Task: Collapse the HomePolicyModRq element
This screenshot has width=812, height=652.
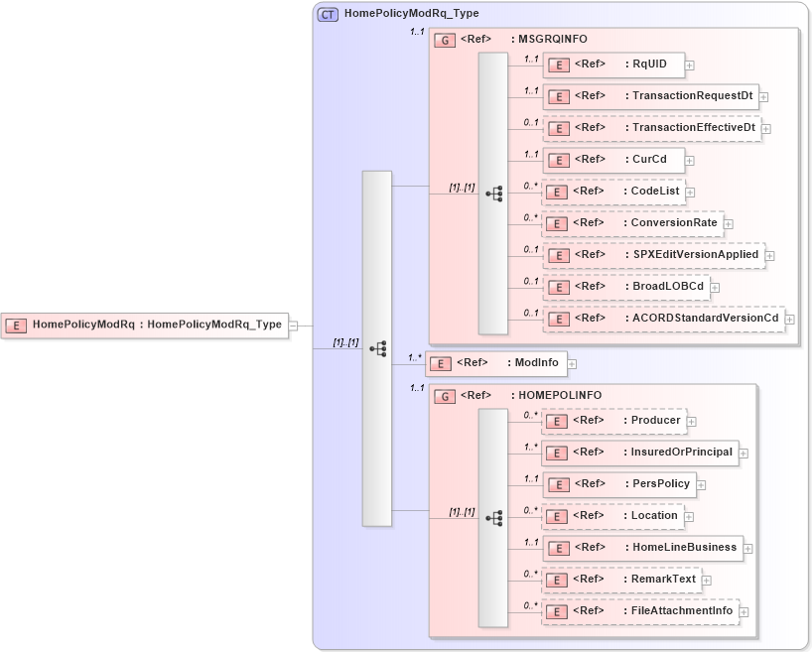Action: 294,325
